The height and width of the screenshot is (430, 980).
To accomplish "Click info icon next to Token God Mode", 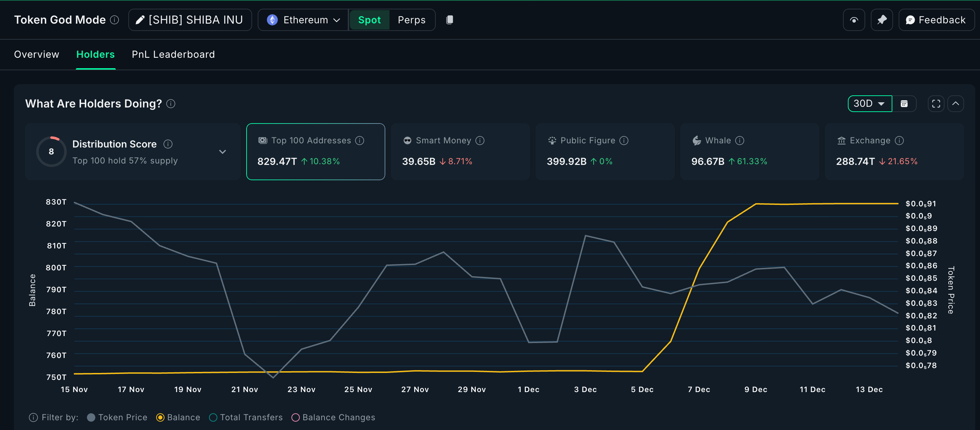I will (114, 20).
